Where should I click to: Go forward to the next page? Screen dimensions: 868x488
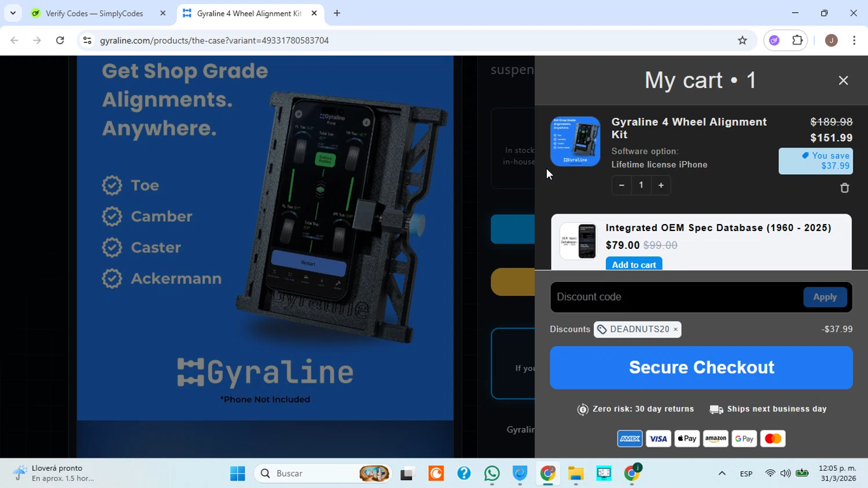point(37,41)
